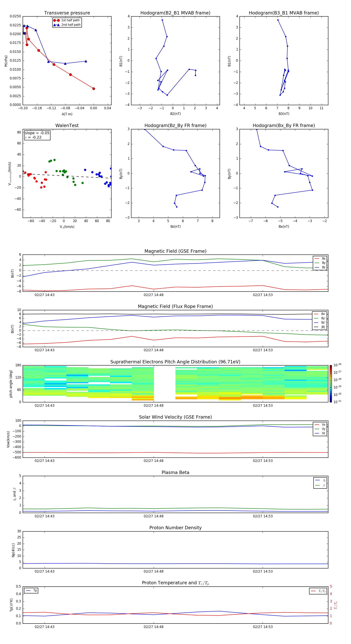Click the '02/27 14:48' tick under GSE field plot
The image size is (351, 644).
coord(153,295)
